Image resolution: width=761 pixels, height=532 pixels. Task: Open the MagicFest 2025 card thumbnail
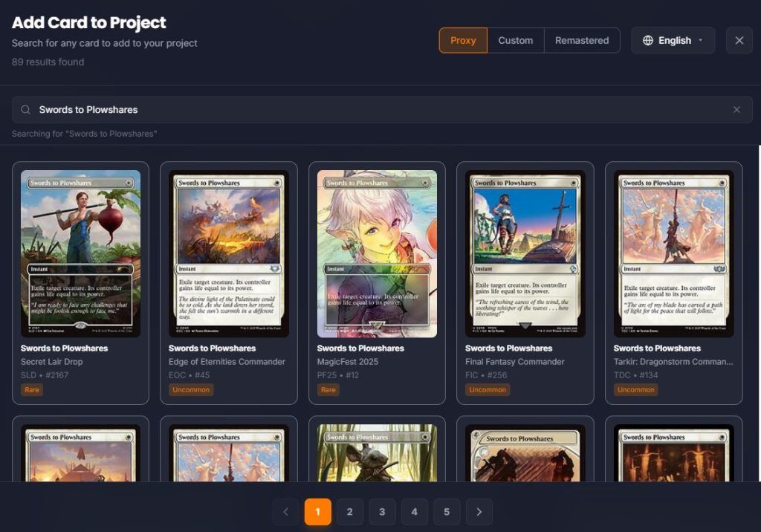[377, 253]
